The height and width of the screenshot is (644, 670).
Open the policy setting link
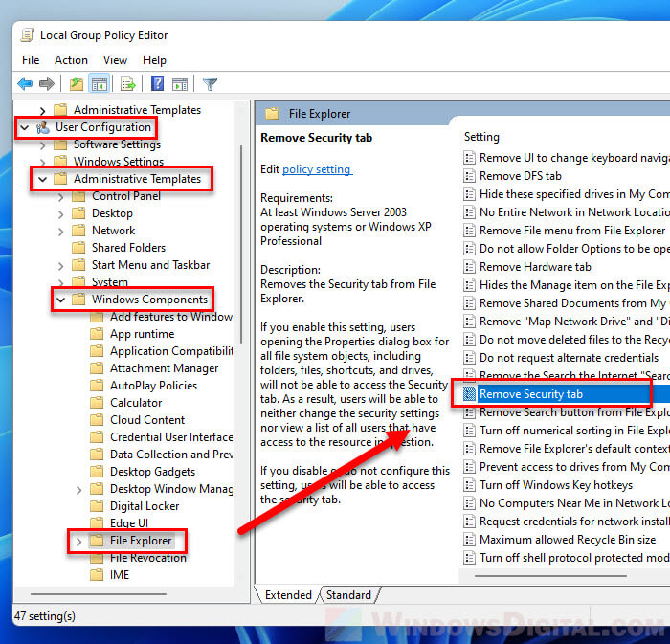[x=317, y=169]
